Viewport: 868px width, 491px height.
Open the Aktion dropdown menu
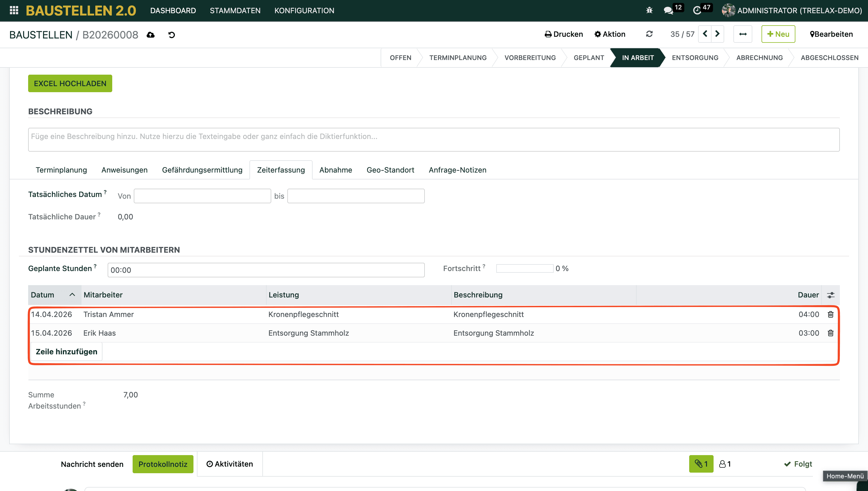click(x=610, y=34)
